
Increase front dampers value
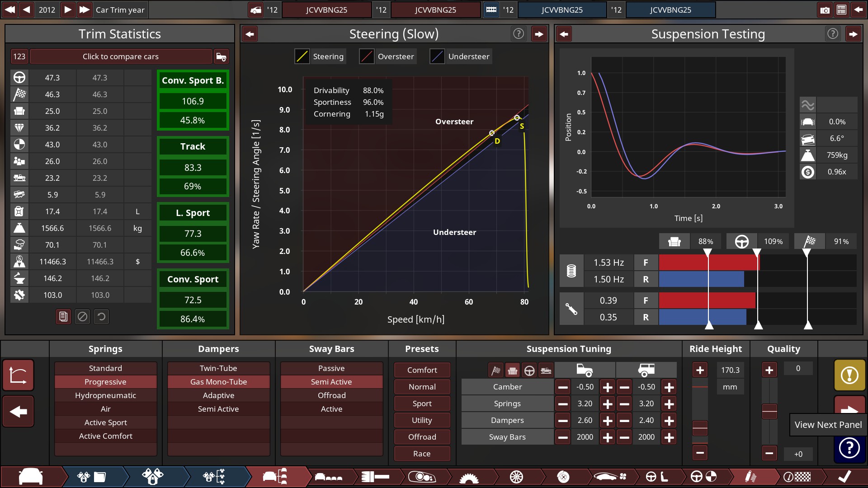click(x=608, y=421)
